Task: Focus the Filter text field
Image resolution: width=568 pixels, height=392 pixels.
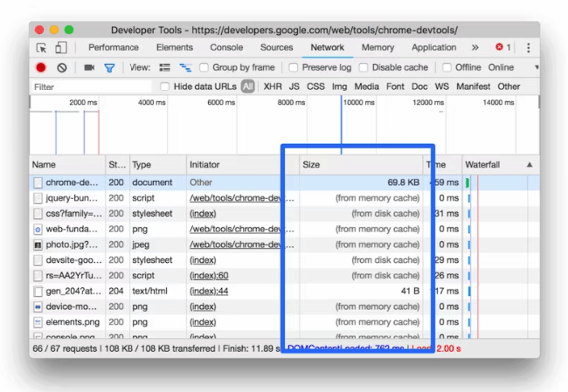Action: 91,87
